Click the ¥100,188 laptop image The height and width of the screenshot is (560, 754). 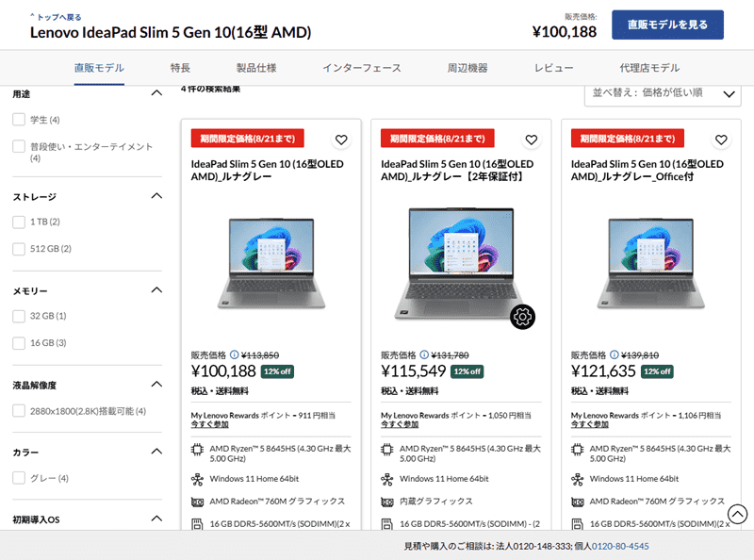(x=271, y=263)
